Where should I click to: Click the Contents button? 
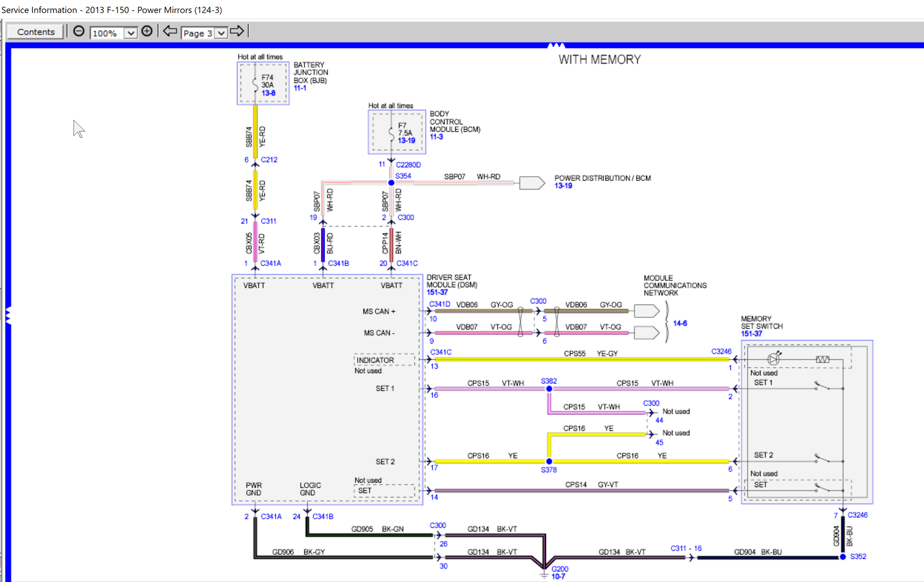coord(36,32)
